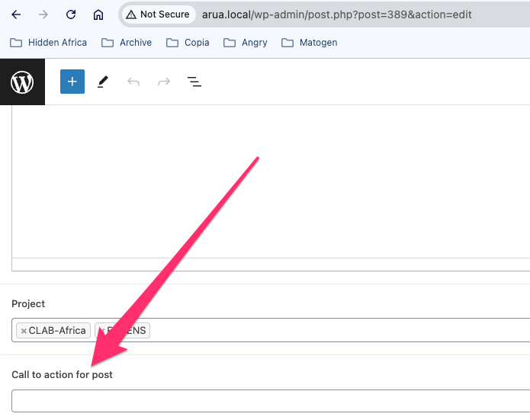The width and height of the screenshot is (530, 420).
Task: Focus the arua.local address bar URL
Action: [x=343, y=14]
